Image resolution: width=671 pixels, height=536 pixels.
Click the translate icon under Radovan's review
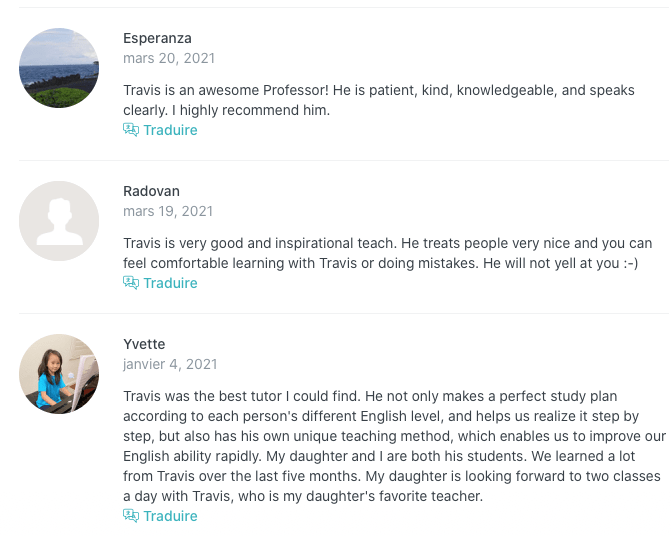130,283
